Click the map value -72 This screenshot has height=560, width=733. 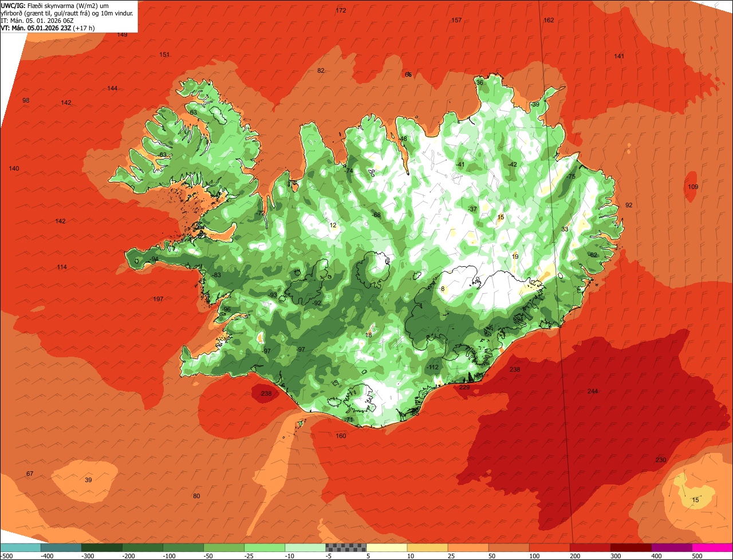point(261,212)
